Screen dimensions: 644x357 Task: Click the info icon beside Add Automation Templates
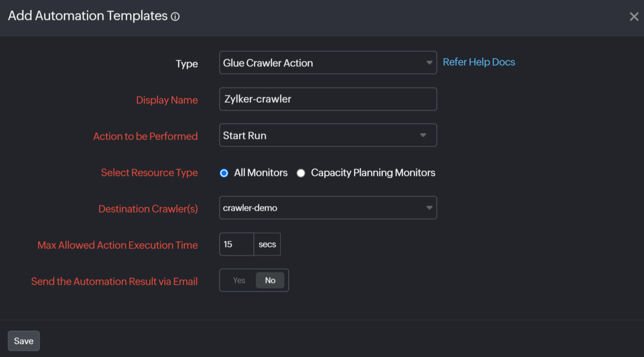[175, 17]
